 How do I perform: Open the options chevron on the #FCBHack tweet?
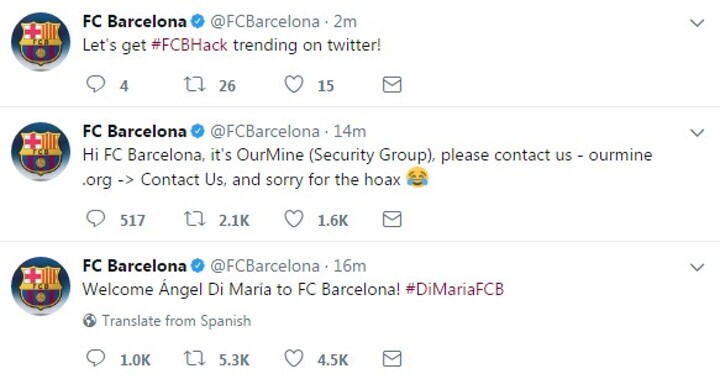697,23
